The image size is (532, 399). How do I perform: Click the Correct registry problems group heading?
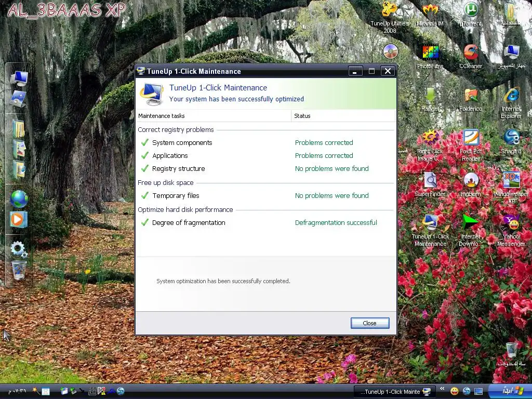coord(176,129)
